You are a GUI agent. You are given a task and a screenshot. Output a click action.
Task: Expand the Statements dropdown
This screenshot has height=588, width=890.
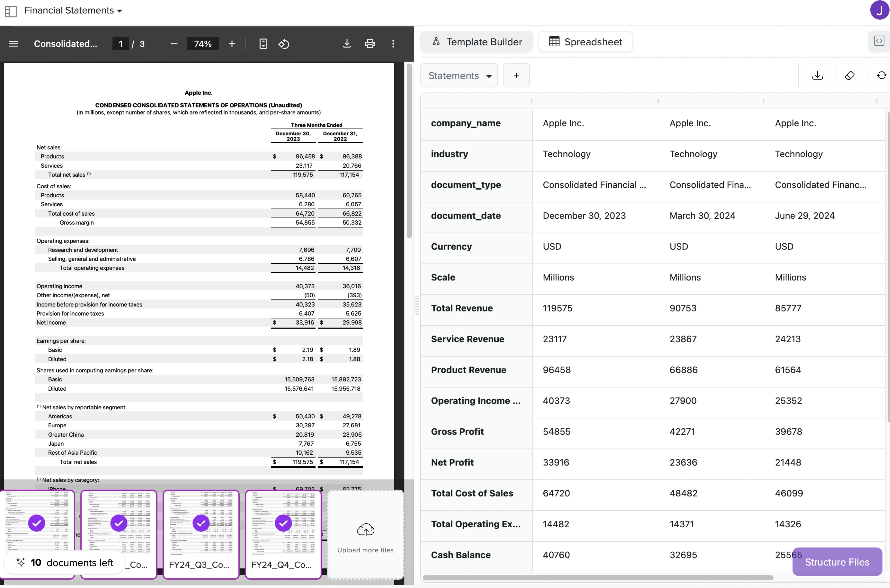(459, 76)
